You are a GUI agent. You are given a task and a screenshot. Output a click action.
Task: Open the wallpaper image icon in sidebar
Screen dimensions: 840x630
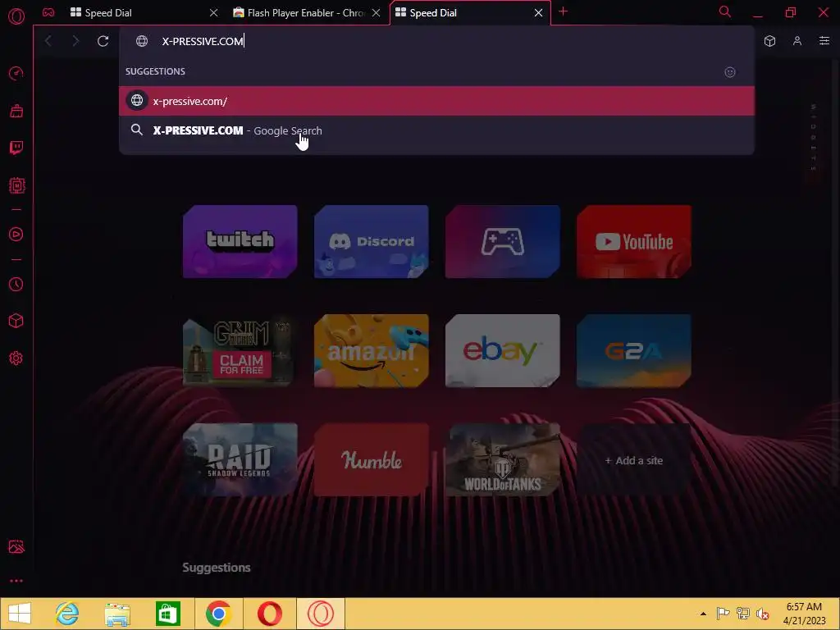point(16,546)
